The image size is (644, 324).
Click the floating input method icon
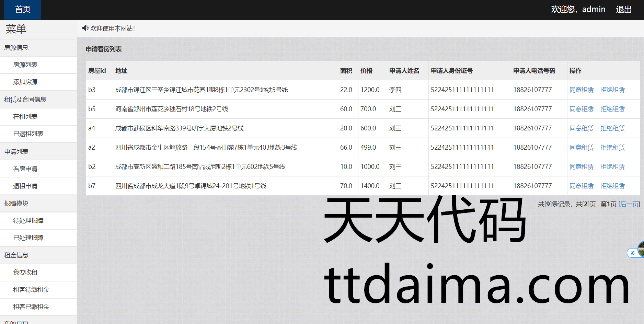click(633, 253)
